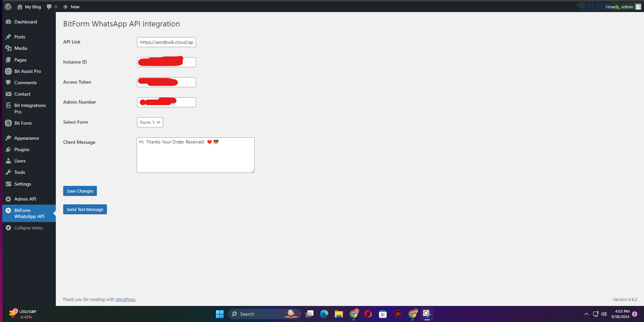Click the WordPress logo icon
The image size is (644, 322).
coord(8,7)
